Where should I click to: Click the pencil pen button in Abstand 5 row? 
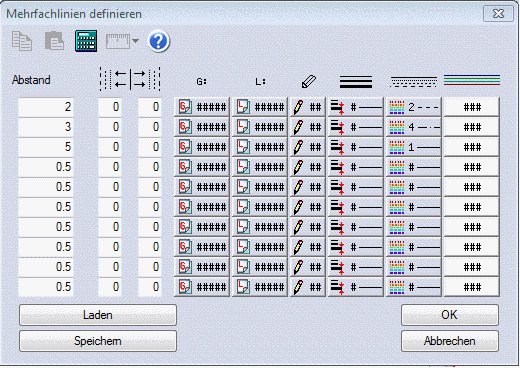308,147
